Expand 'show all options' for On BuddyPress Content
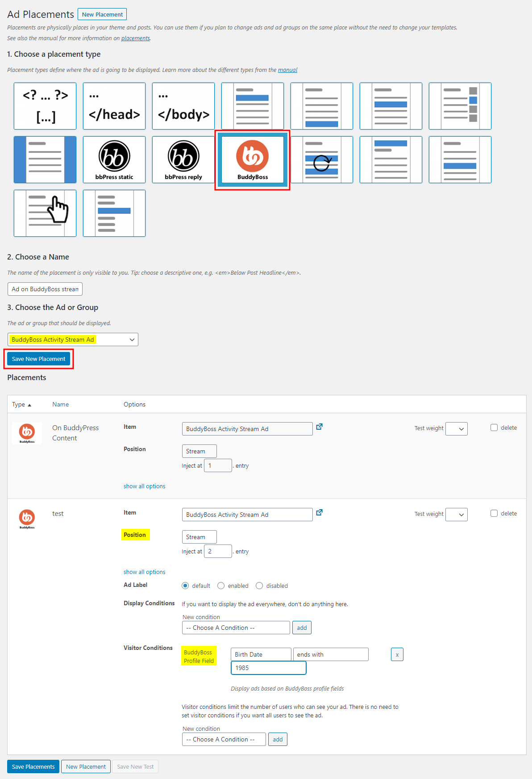532x779 pixels. (144, 486)
